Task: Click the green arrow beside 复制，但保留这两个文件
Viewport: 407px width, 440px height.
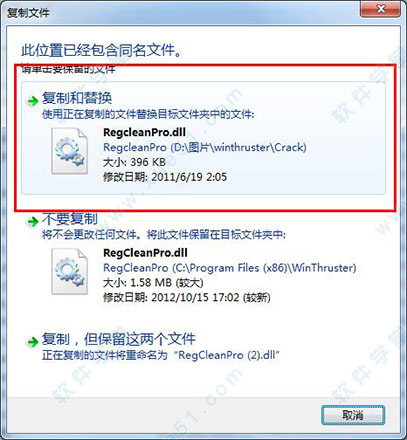Action: tap(33, 342)
